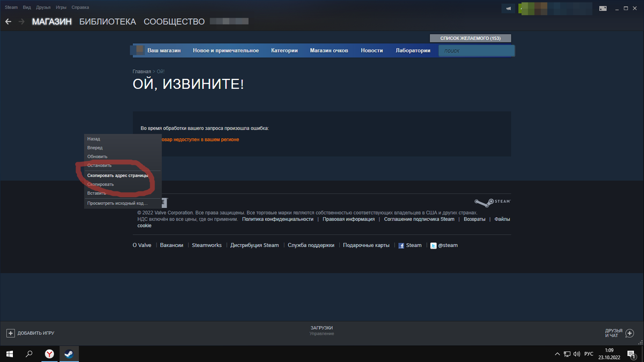
Task: Click the РУС language indicator
Action: pos(589,354)
